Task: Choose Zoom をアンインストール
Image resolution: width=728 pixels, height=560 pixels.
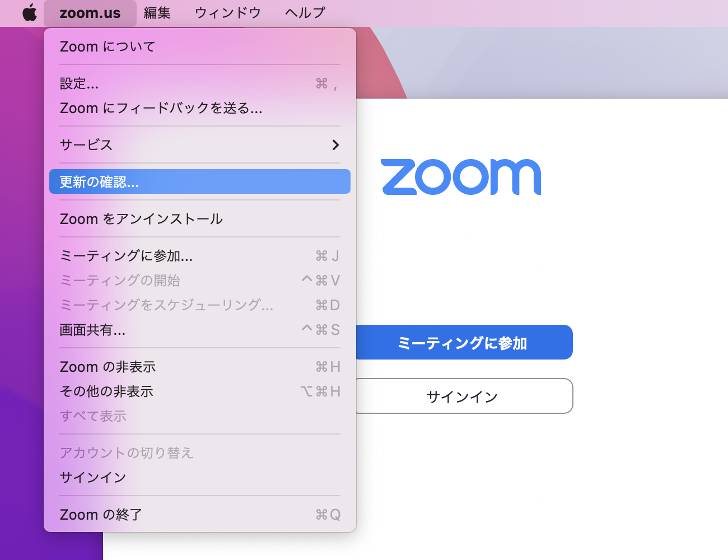Action: (200, 219)
